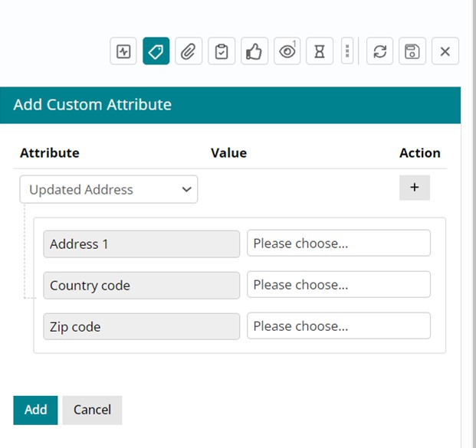This screenshot has height=448, width=476.
Task: Expand the Updated Address attribute dropdown
Action: pyautogui.click(x=109, y=190)
